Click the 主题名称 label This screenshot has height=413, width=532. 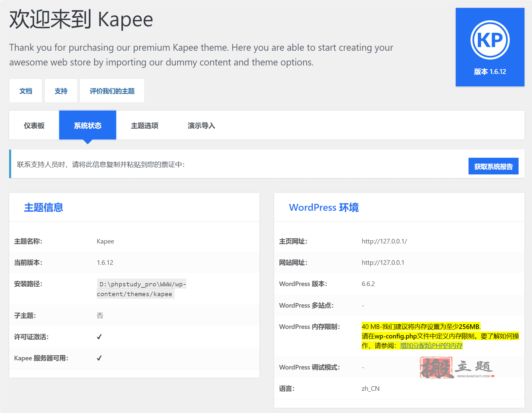[28, 241]
